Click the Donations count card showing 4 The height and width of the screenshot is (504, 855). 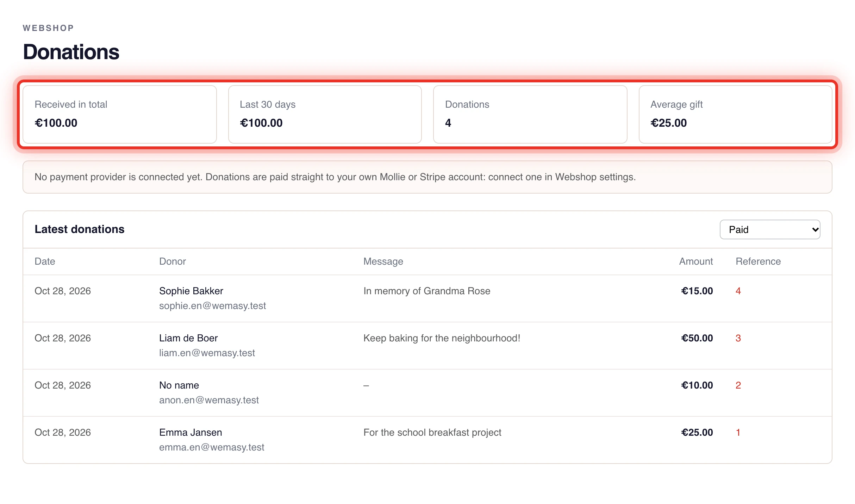pyautogui.click(x=530, y=114)
